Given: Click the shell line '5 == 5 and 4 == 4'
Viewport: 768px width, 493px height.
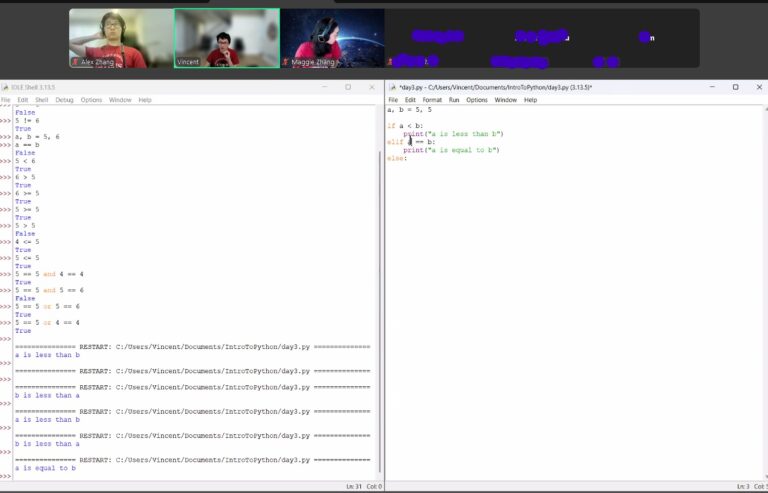Looking at the screenshot, I should (x=49, y=274).
